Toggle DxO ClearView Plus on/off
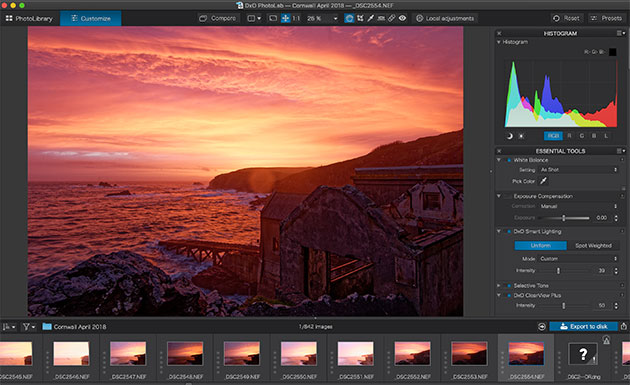630x385 pixels. click(509, 295)
